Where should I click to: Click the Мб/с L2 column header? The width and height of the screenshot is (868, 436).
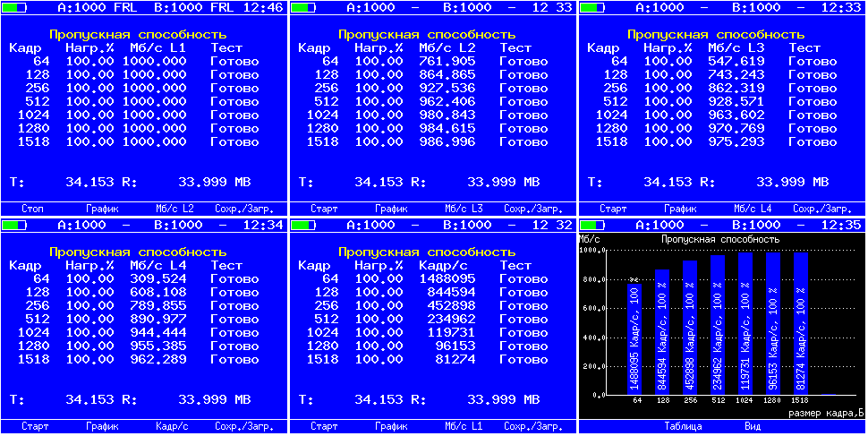pyautogui.click(x=447, y=48)
